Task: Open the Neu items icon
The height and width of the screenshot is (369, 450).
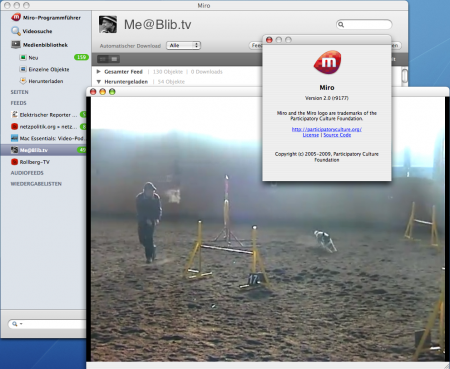Action: click(x=23, y=57)
